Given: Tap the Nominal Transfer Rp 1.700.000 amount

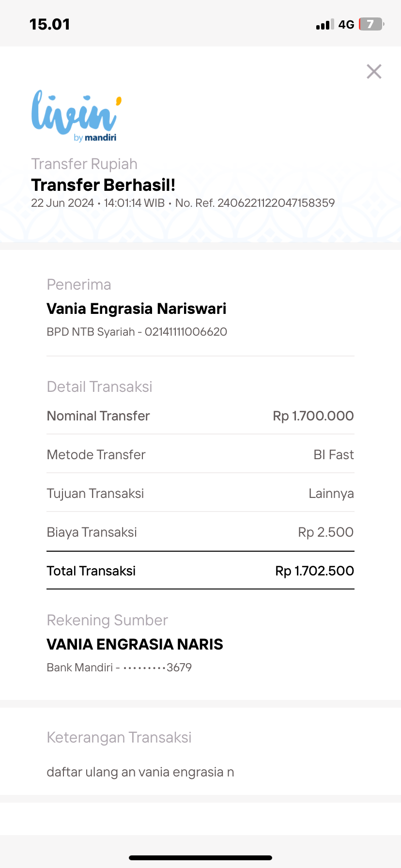Looking at the screenshot, I should [x=313, y=416].
